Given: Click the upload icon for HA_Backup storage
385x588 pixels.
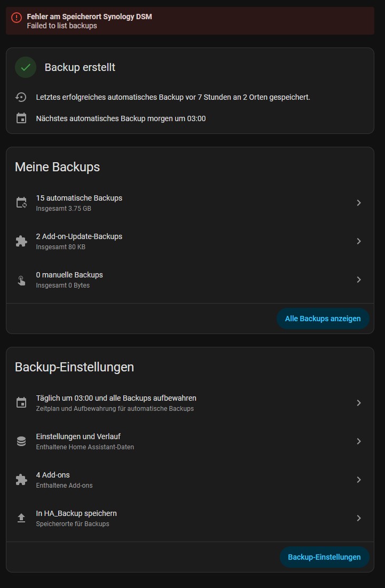Looking at the screenshot, I should pos(21,518).
